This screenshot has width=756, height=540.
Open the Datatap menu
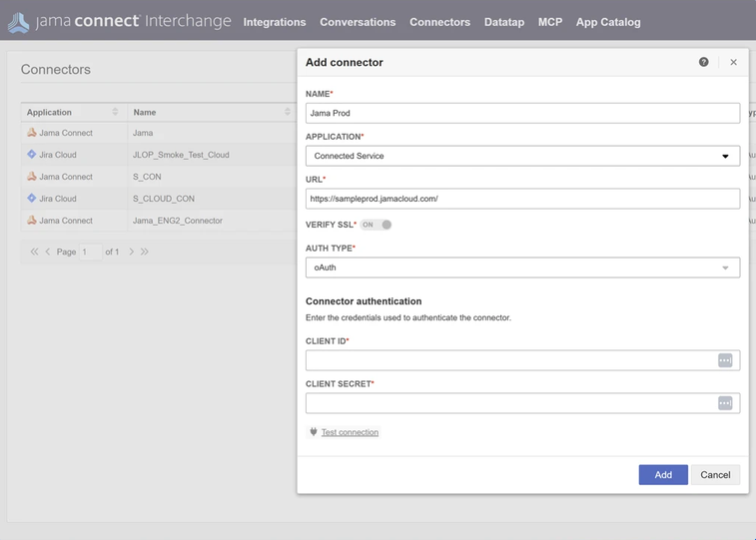click(504, 22)
